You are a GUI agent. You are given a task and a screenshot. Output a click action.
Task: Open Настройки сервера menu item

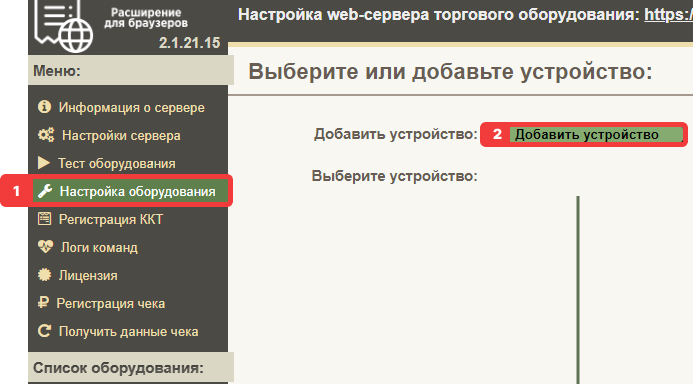coord(121,135)
